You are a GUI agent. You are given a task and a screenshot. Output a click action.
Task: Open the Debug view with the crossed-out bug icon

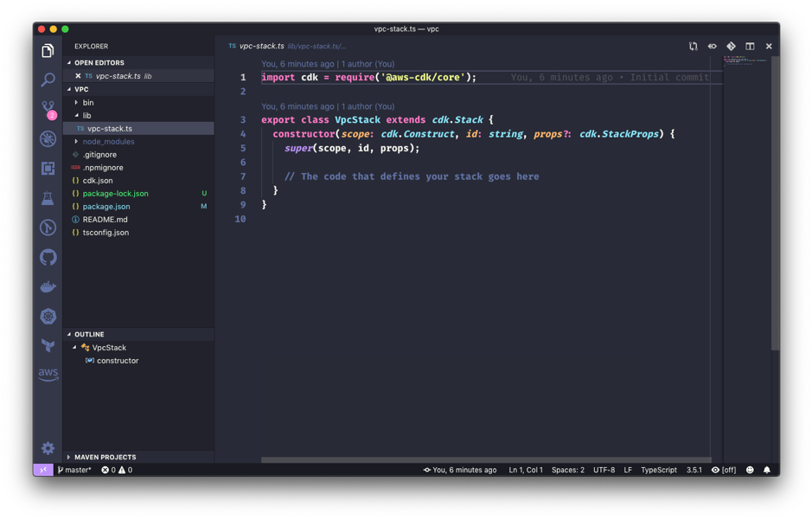point(48,138)
